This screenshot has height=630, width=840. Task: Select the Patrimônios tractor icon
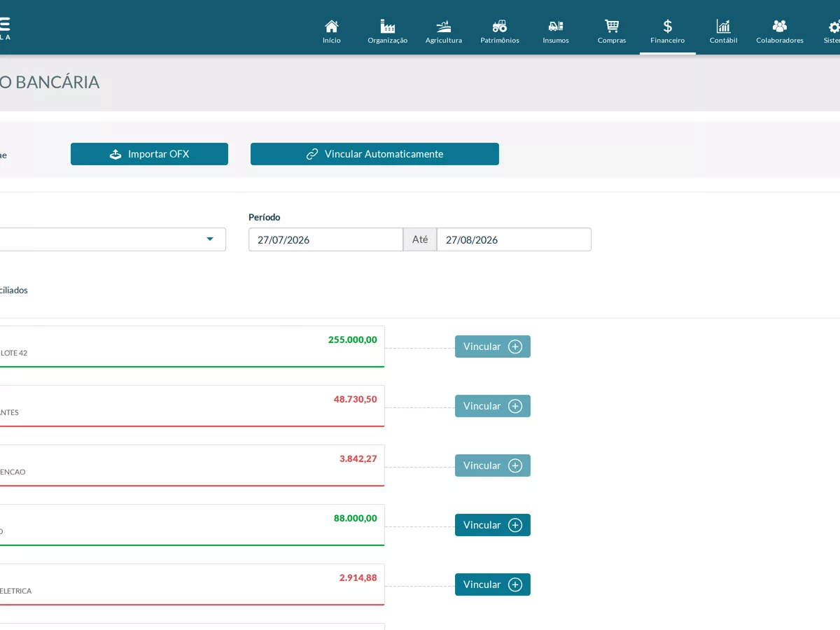(x=500, y=27)
